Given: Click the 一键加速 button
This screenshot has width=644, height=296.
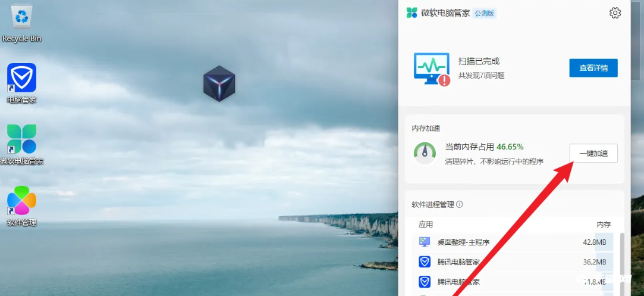Looking at the screenshot, I should tap(593, 153).
